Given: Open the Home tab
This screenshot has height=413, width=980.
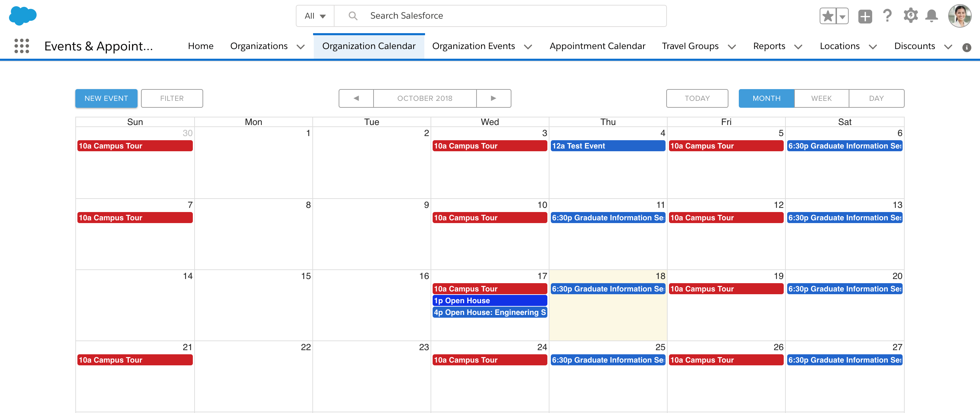Looking at the screenshot, I should click(x=201, y=46).
